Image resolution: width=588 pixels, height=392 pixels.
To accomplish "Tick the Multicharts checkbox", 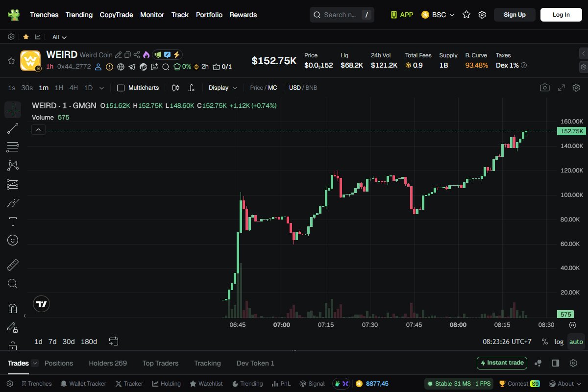I will (121, 88).
